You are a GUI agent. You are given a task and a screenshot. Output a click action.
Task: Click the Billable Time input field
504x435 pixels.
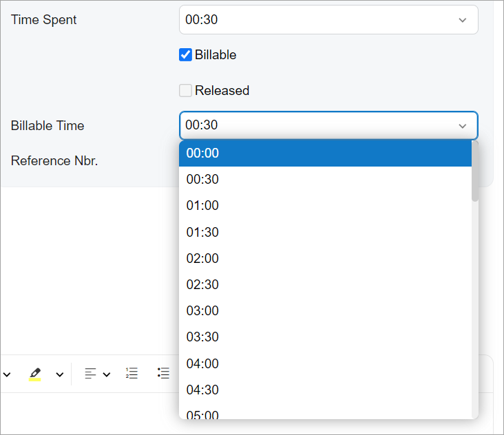310,126
